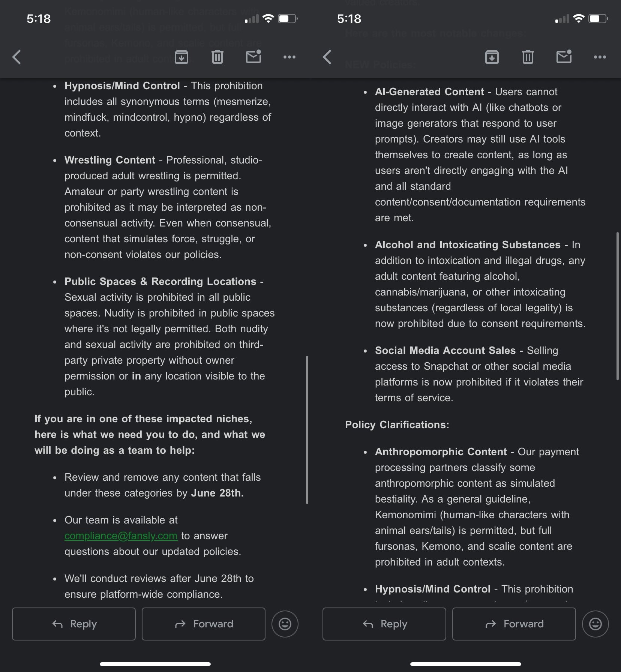Tap the left screen's scrollbar indicator
The width and height of the screenshot is (621, 672).
tap(307, 430)
